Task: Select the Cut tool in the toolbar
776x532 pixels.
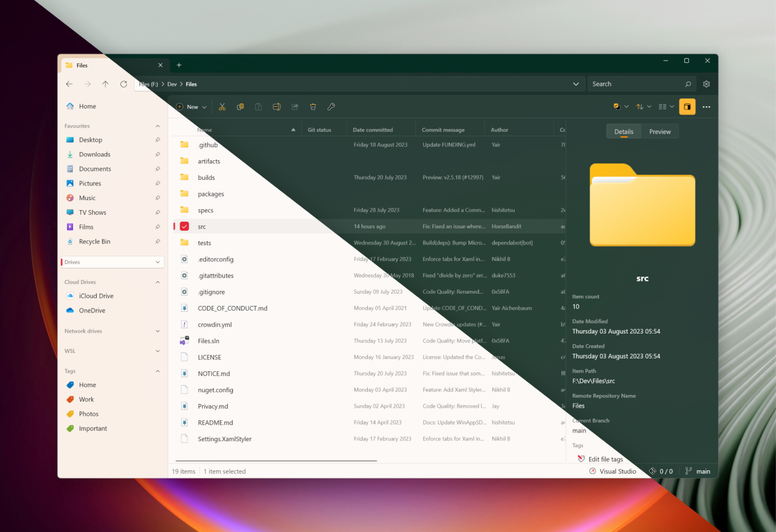Action: point(222,106)
